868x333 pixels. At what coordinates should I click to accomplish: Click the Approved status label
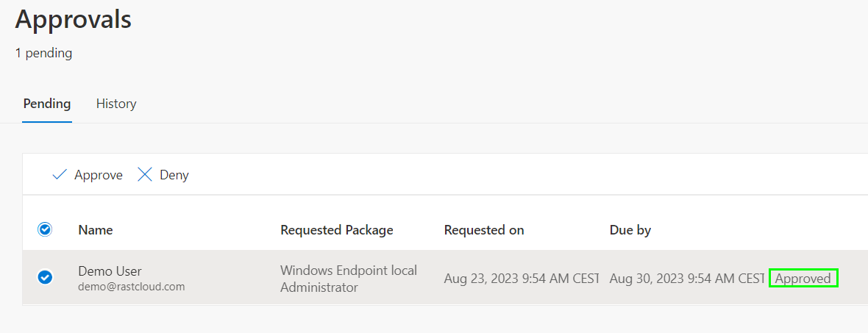pos(803,279)
